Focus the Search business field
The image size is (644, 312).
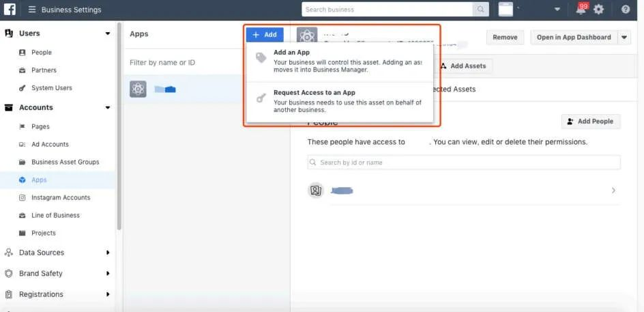click(387, 10)
